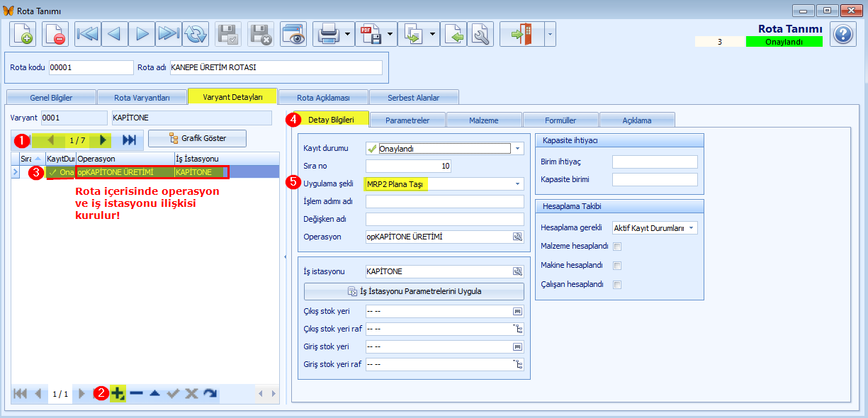Viewport: 868px width, 418px height.
Task: Open the Çıkış stok yeri selector
Action: click(x=517, y=311)
